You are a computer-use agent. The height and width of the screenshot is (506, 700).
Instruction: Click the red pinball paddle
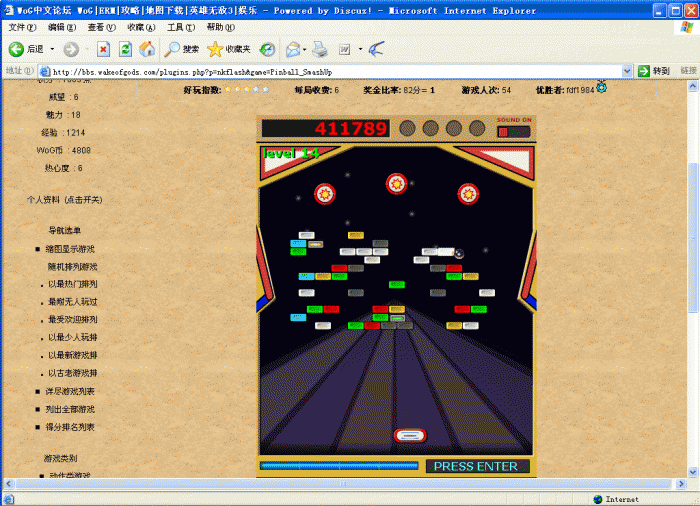(x=410, y=435)
